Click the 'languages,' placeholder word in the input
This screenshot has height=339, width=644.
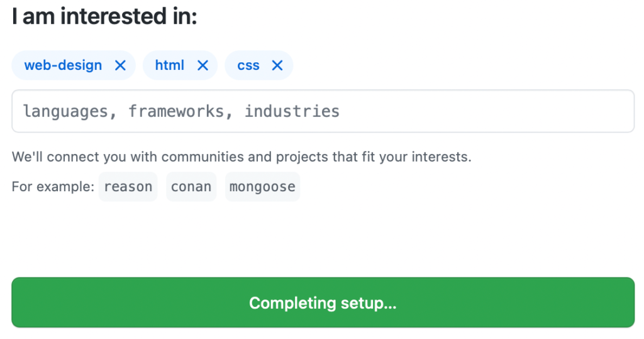pos(70,112)
